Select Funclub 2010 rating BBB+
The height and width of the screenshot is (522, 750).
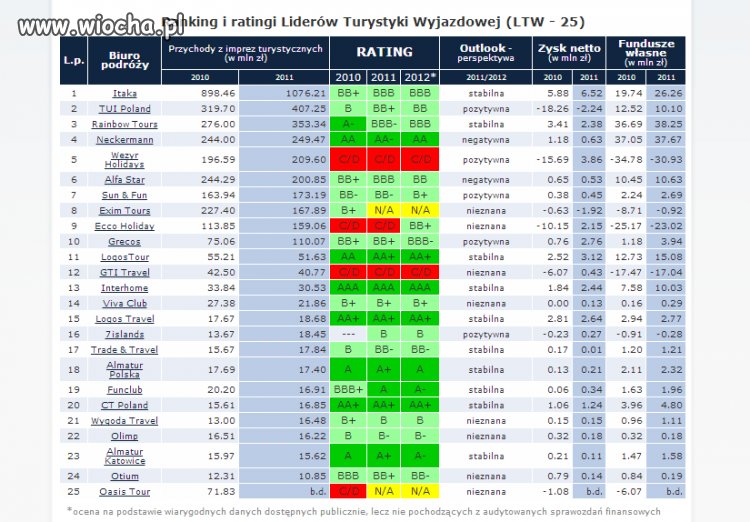[348, 390]
